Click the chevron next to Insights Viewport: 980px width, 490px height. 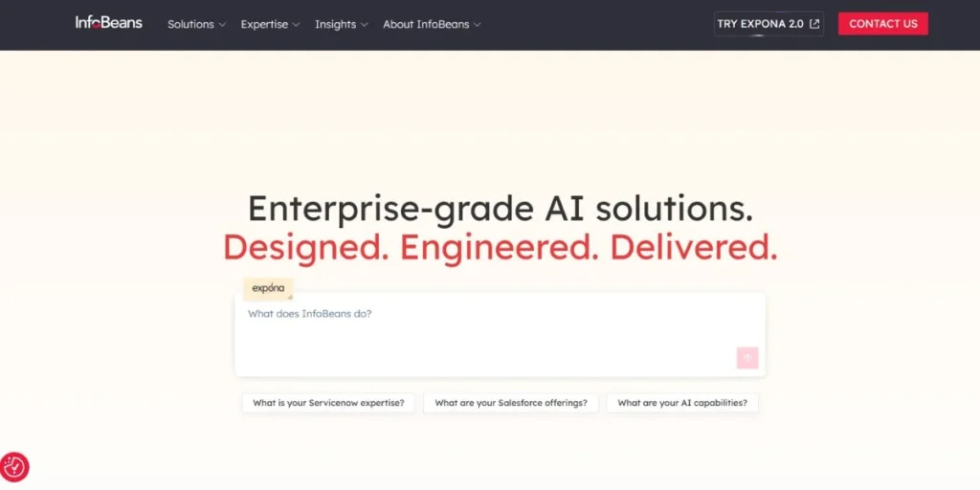pos(364,25)
